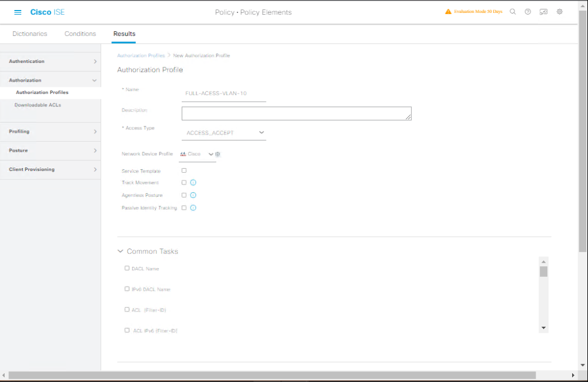Click the Cisco vendor icon in profile dropdown
The image size is (588, 382).
tap(183, 154)
